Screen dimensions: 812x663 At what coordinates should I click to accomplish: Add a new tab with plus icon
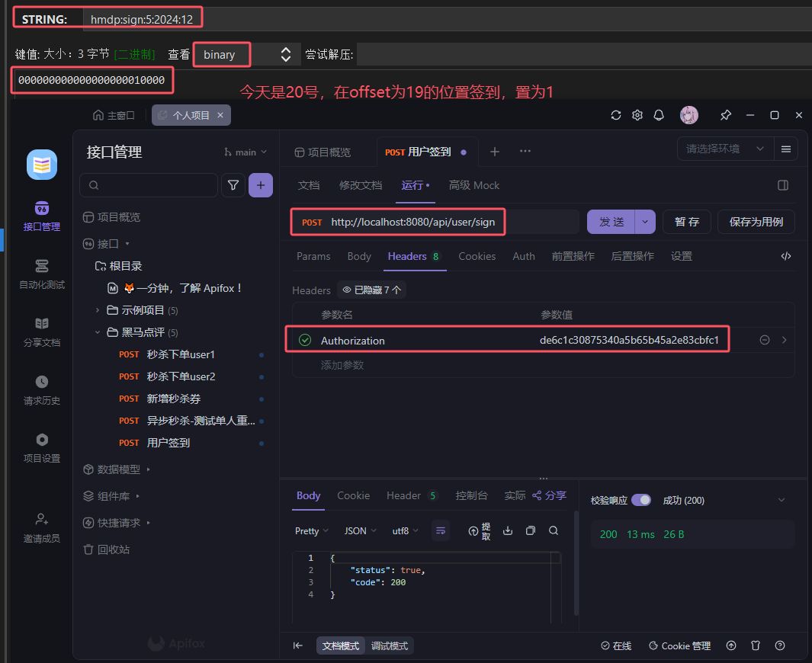(x=495, y=152)
